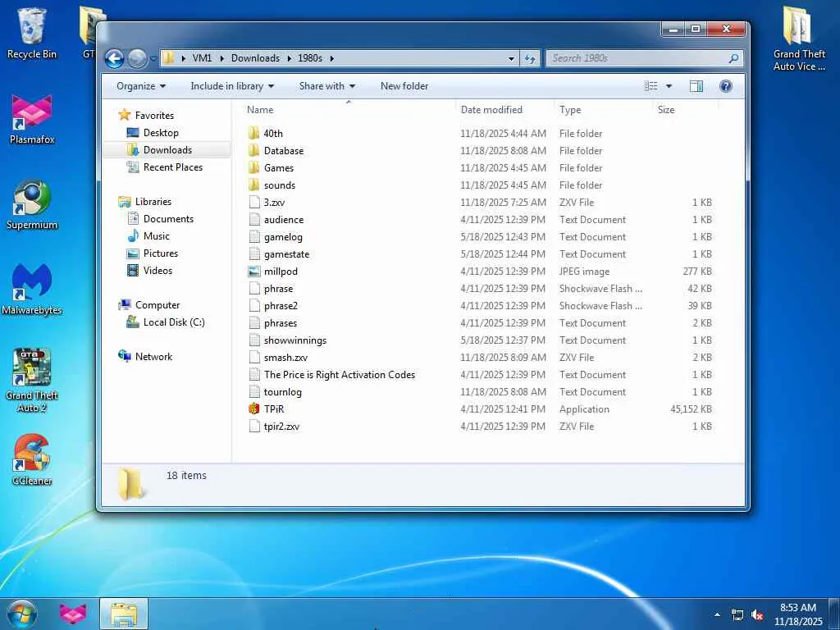
Task: Open Grand Theft Auto Vice folder icon
Action: pyautogui.click(x=799, y=38)
